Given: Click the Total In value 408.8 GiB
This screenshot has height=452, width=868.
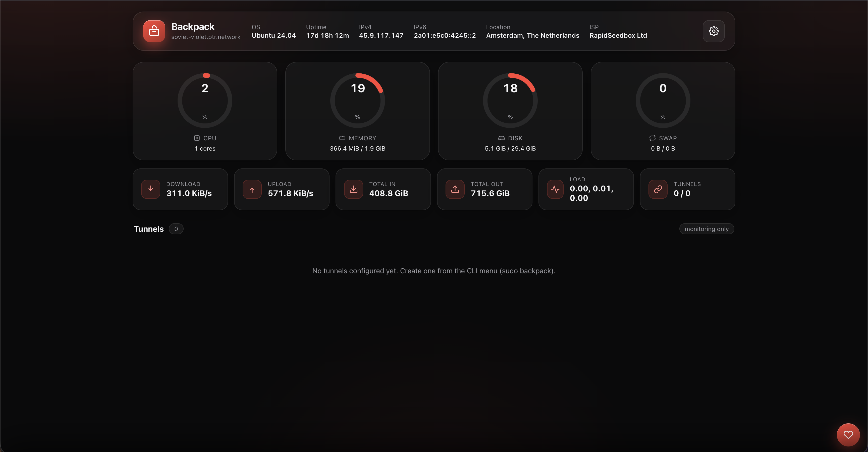Looking at the screenshot, I should pos(389,193).
